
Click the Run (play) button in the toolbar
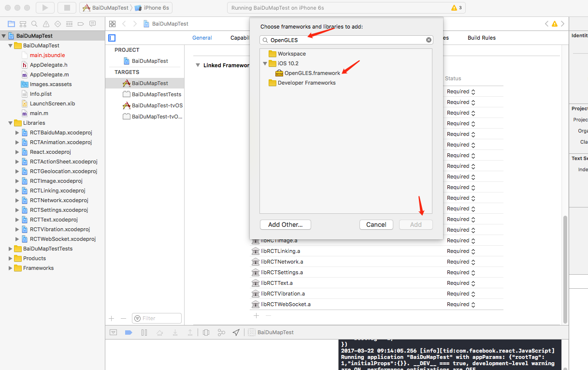(x=45, y=8)
